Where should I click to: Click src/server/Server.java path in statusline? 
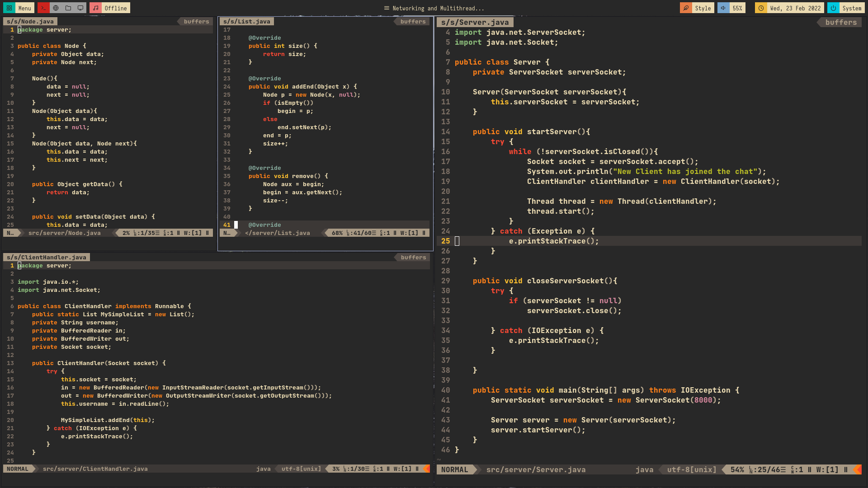[536, 469]
